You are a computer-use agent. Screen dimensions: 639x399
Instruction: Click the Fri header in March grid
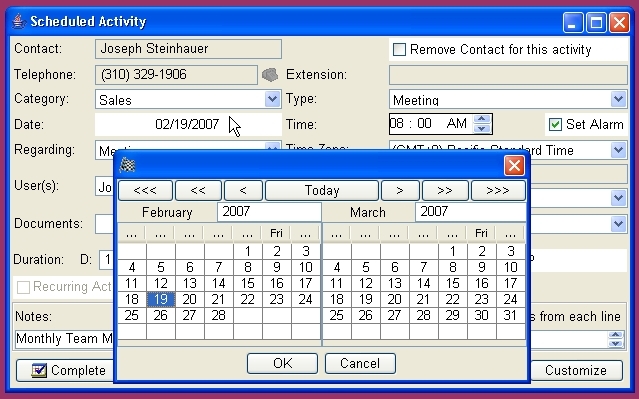tap(481, 233)
